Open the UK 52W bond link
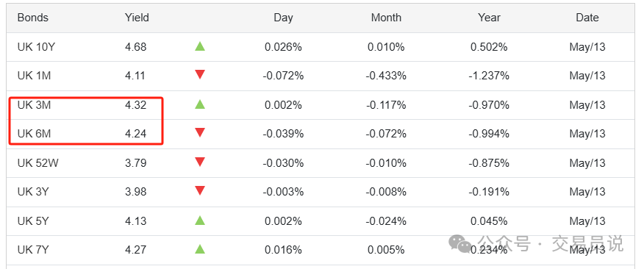 [37, 163]
